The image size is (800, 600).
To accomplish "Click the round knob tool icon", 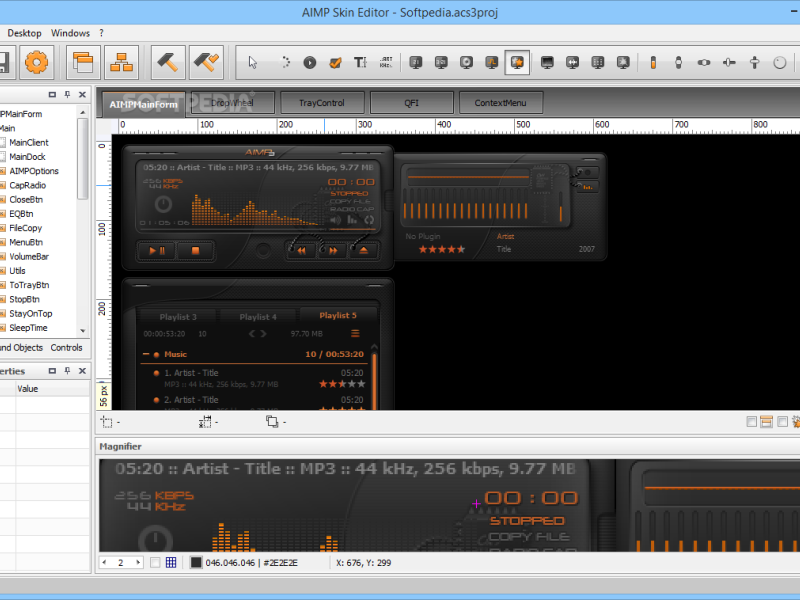I will [780, 63].
